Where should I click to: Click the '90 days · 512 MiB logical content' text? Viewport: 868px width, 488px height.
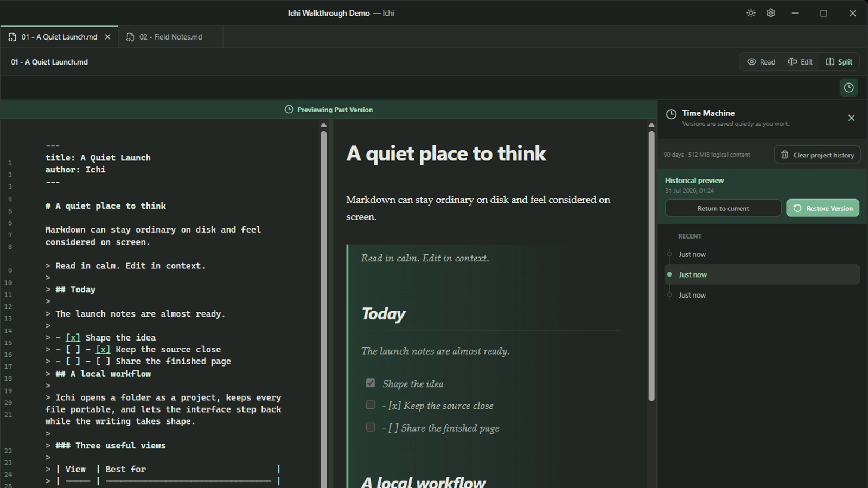707,155
